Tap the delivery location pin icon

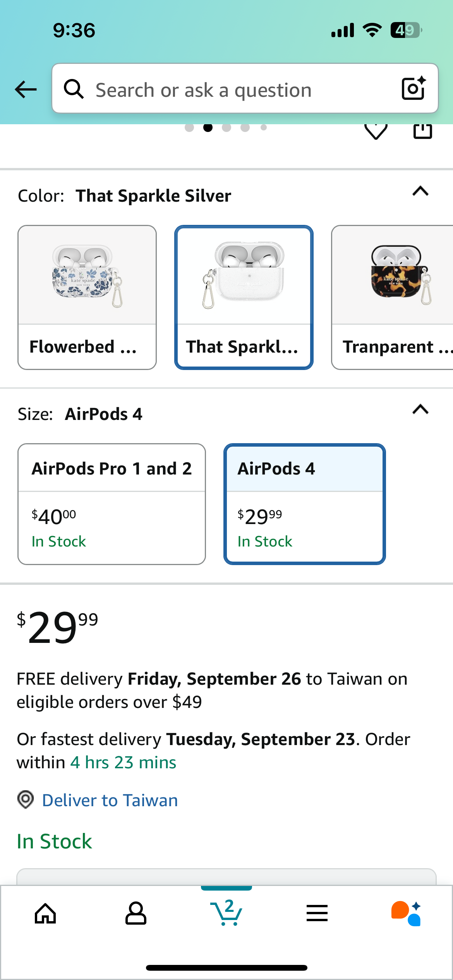(26, 800)
